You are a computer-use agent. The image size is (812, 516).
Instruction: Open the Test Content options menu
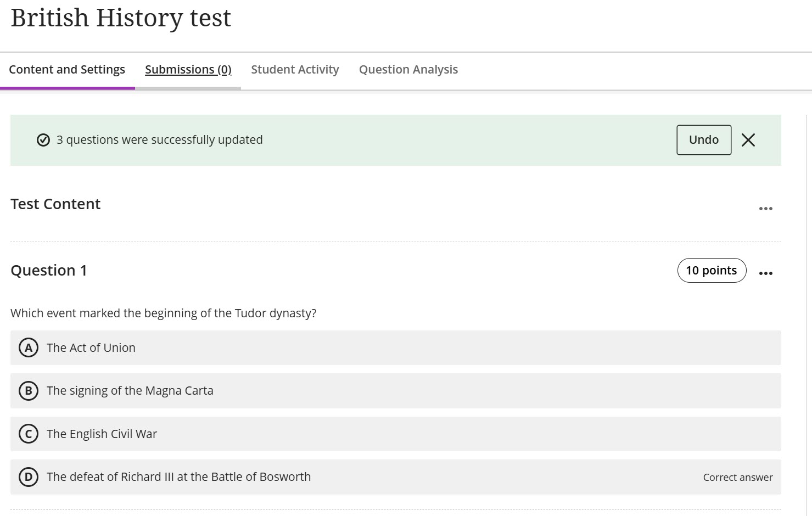[766, 208]
